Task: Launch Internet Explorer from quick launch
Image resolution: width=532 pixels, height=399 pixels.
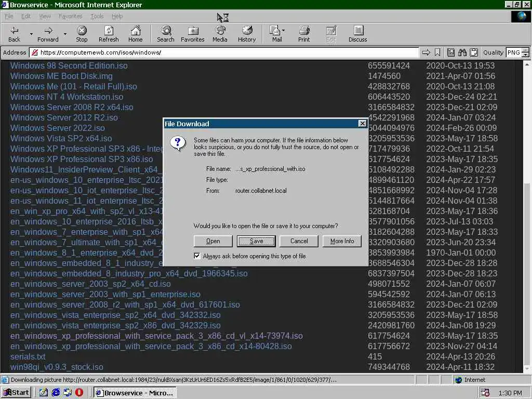Action: pos(56,393)
